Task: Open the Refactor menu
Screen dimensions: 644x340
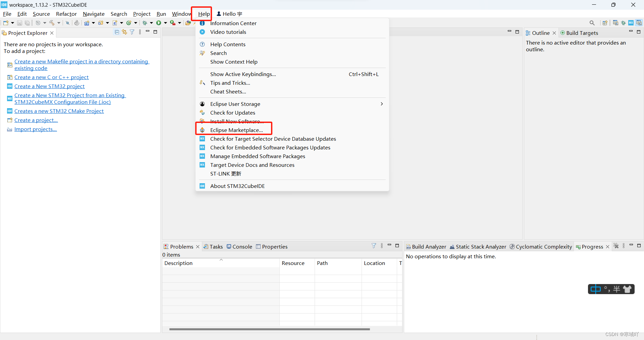Action: (66, 14)
